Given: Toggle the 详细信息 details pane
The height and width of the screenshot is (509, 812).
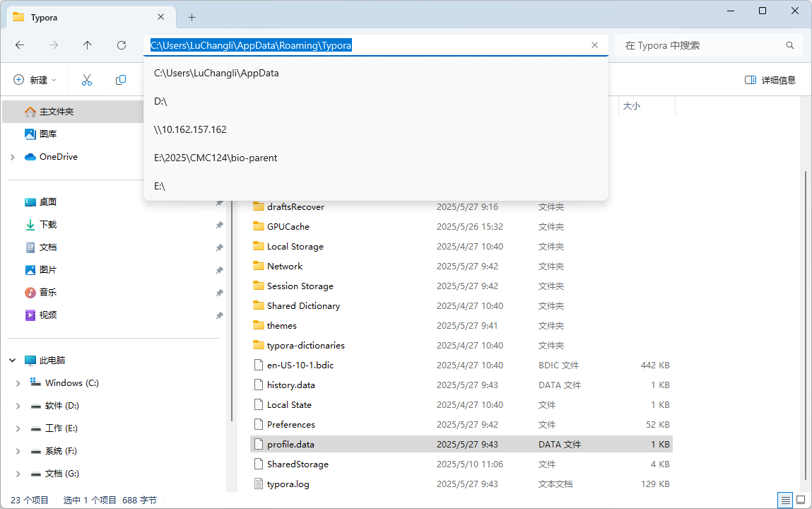Looking at the screenshot, I should tap(770, 80).
